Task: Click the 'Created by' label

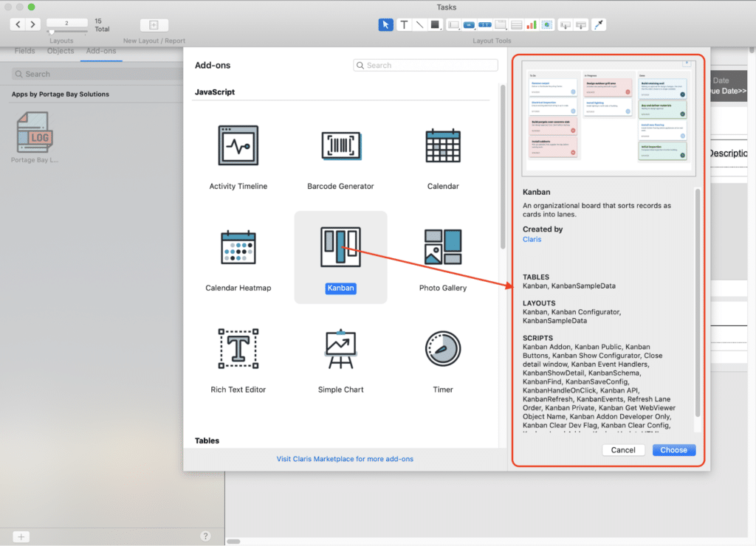Action: [543, 229]
